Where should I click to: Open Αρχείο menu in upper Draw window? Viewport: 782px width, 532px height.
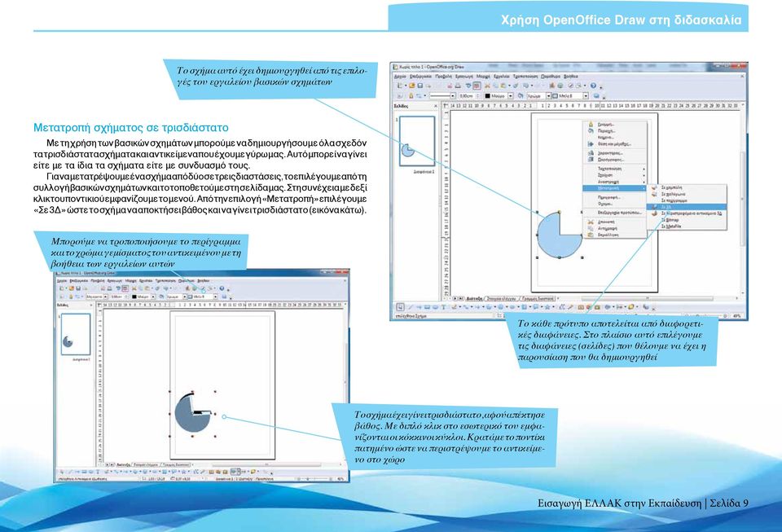[x=400, y=77]
